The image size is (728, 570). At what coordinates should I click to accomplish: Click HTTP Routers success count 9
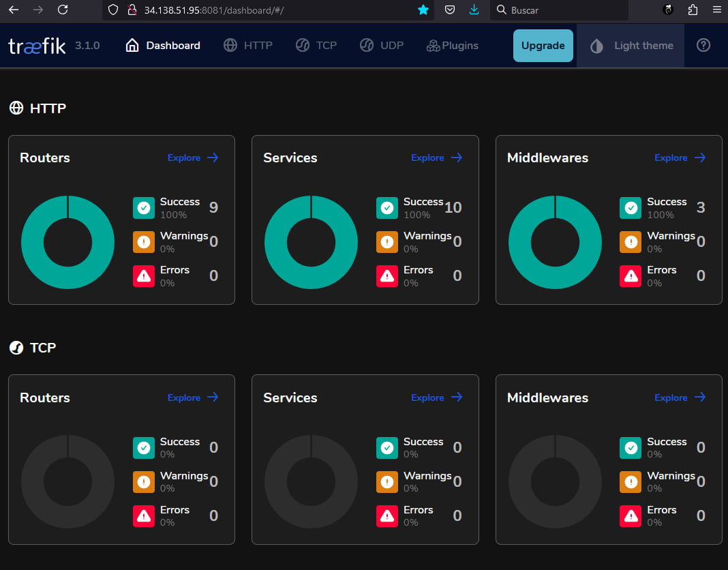[x=213, y=207]
